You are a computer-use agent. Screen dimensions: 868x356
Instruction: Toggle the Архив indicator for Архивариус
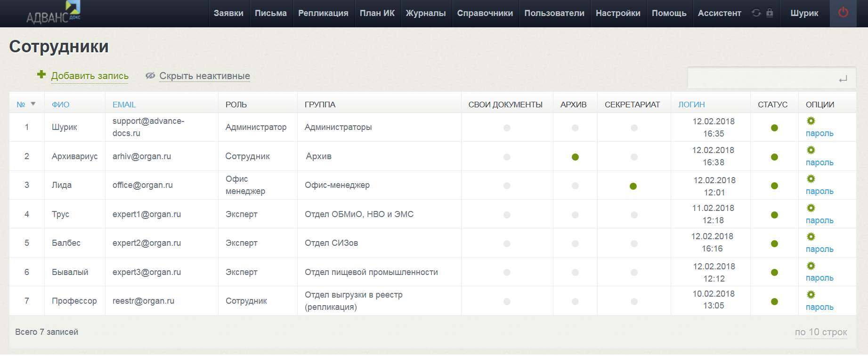(x=575, y=157)
